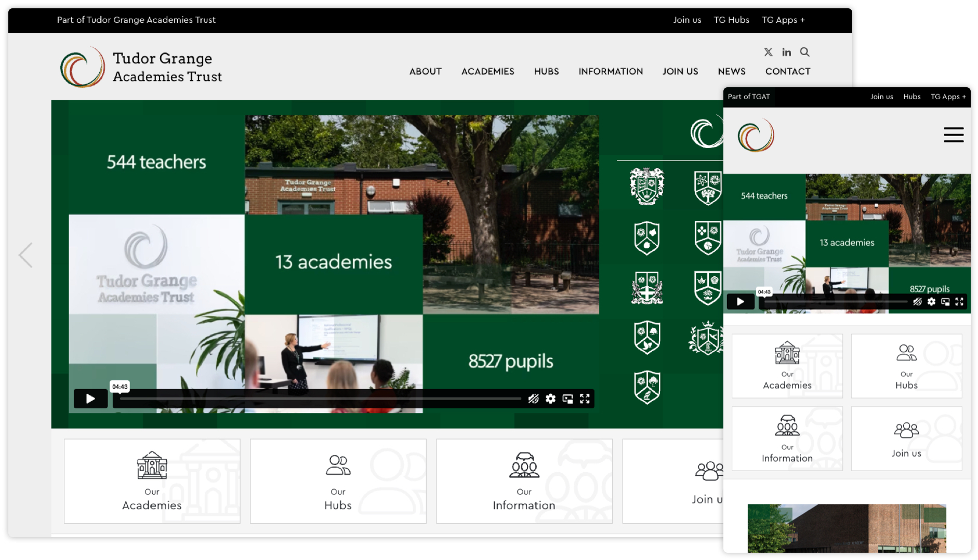Open the Our Information card on desktop

[524, 481]
